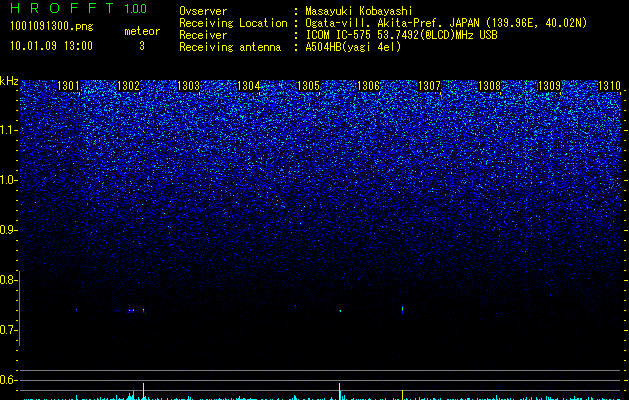Click the A504HB(yagi 4el) antenna text
Screen dimensions: 629x400
click(353, 47)
